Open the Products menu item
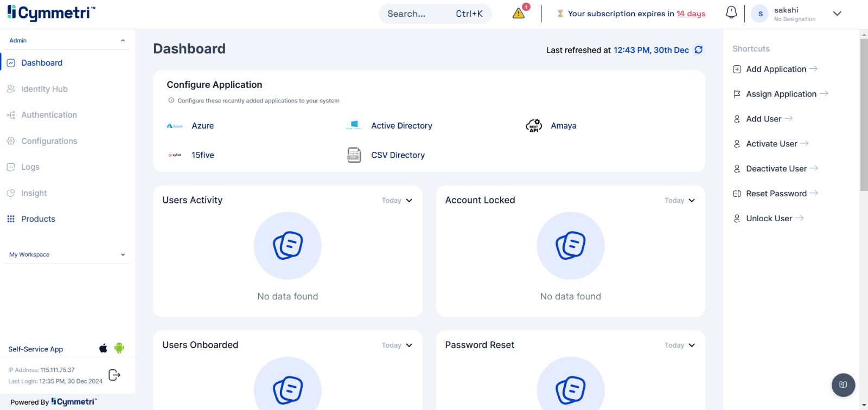This screenshot has height=410, width=868. (38, 219)
